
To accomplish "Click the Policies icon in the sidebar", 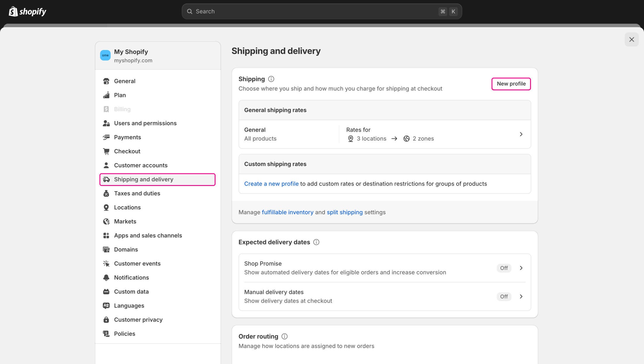I will [106, 334].
